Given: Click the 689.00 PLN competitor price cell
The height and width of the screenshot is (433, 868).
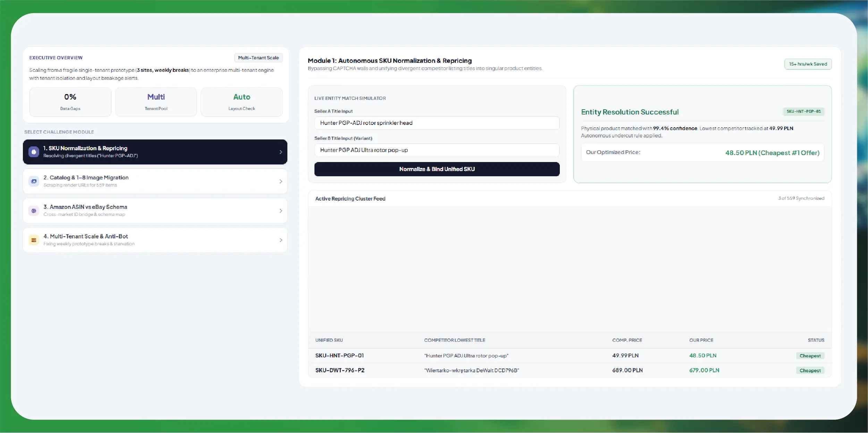Looking at the screenshot, I should (x=627, y=370).
